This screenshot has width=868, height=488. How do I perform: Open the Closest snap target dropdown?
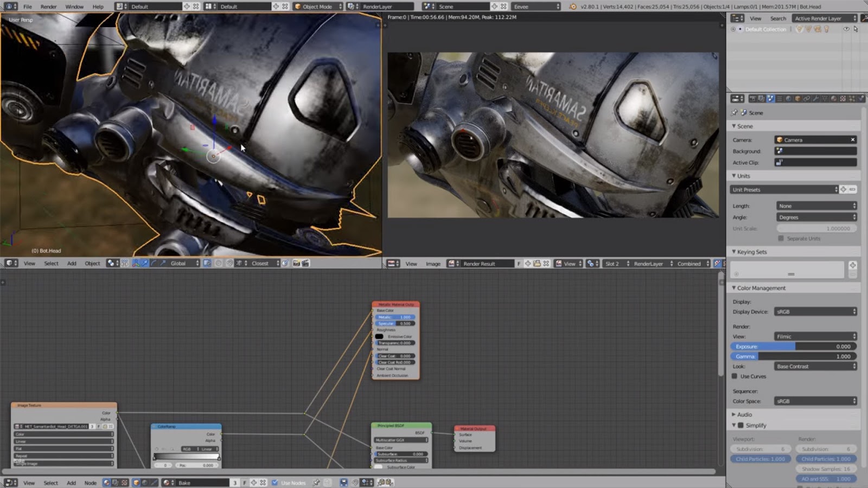[x=265, y=263]
